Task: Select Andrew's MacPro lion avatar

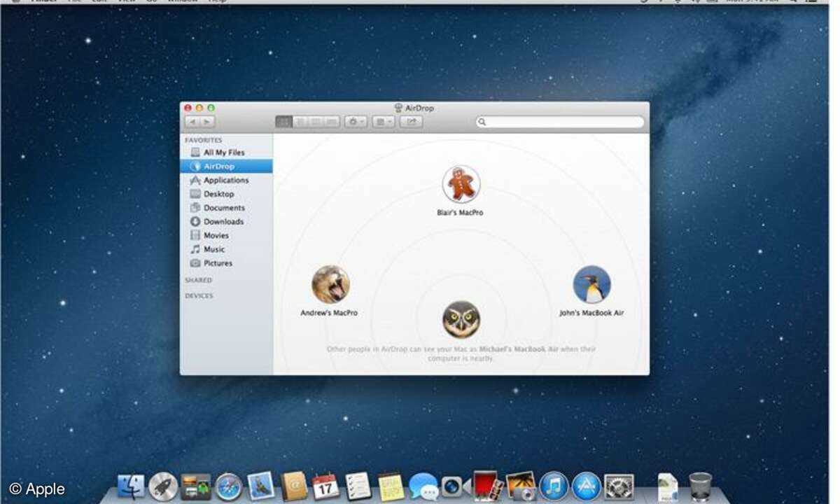Action: tap(330, 284)
